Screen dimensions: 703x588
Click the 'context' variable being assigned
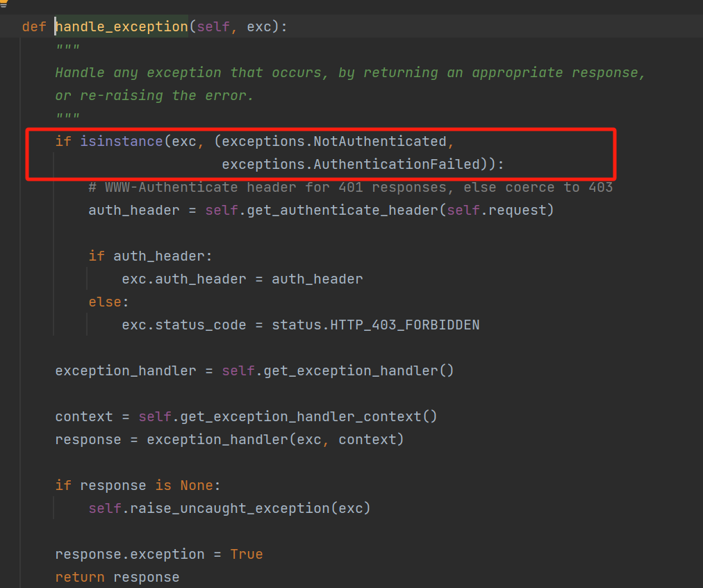click(x=84, y=416)
